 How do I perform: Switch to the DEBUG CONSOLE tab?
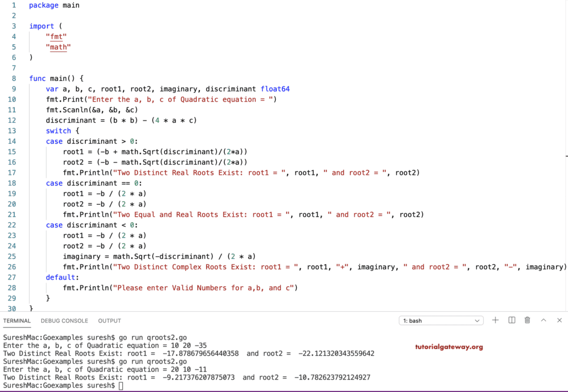tap(64, 321)
